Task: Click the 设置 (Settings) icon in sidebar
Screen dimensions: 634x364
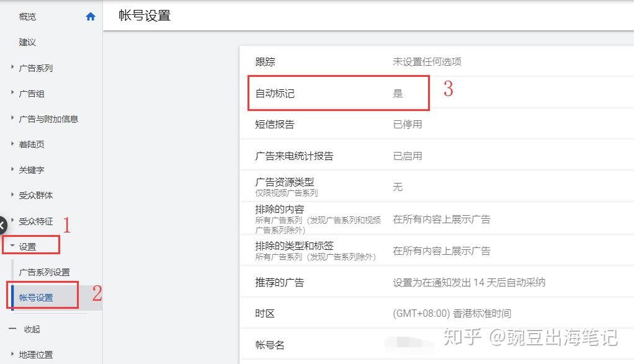Action: [29, 246]
